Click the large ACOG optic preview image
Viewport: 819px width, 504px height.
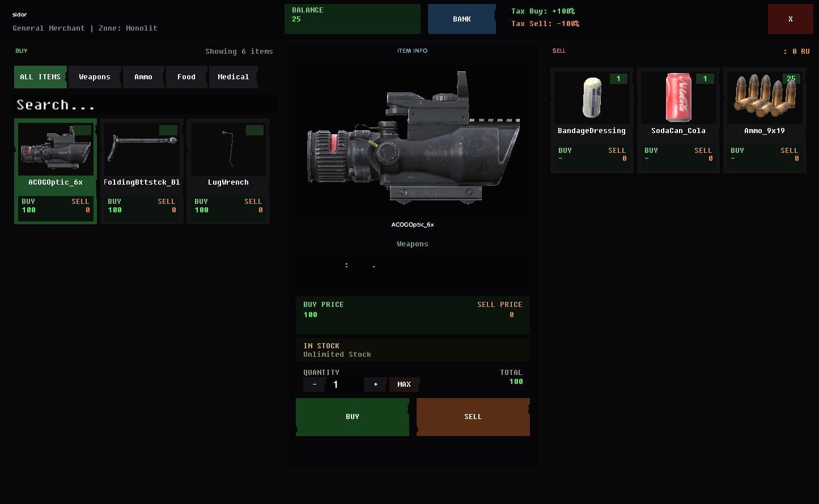pos(413,142)
